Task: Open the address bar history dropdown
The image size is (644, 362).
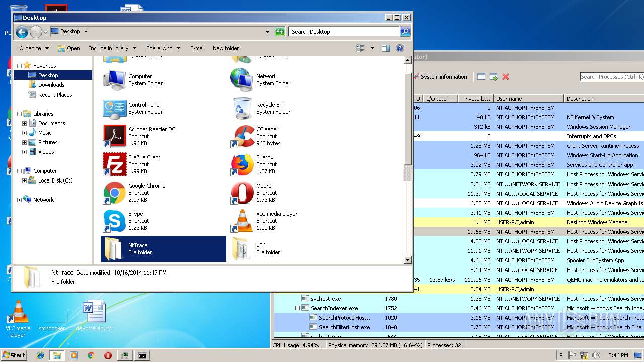Action: pyautogui.click(x=268, y=32)
